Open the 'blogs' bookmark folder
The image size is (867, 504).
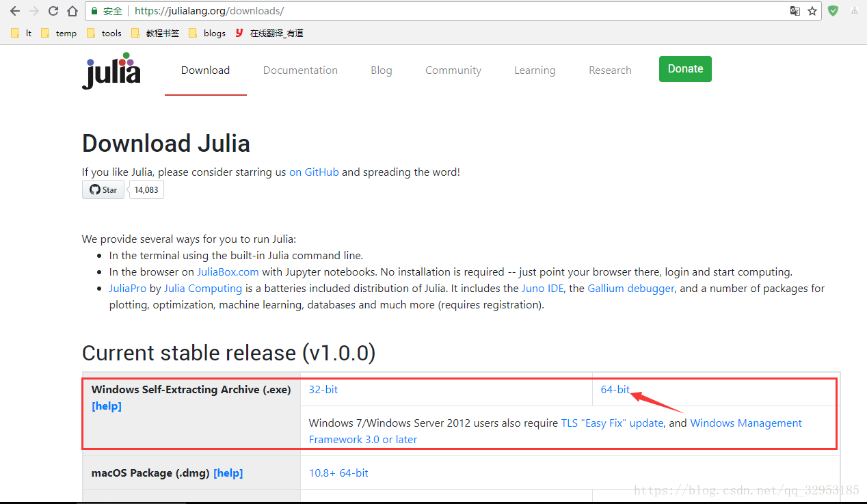click(x=207, y=33)
